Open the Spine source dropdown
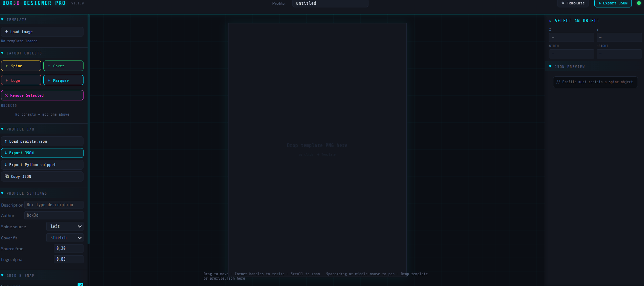The image size is (644, 286). (65, 227)
